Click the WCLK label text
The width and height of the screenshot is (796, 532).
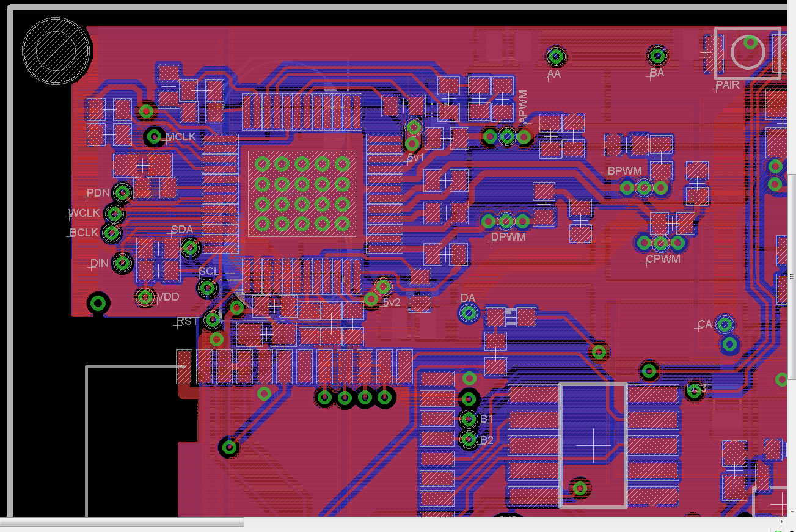coord(84,214)
